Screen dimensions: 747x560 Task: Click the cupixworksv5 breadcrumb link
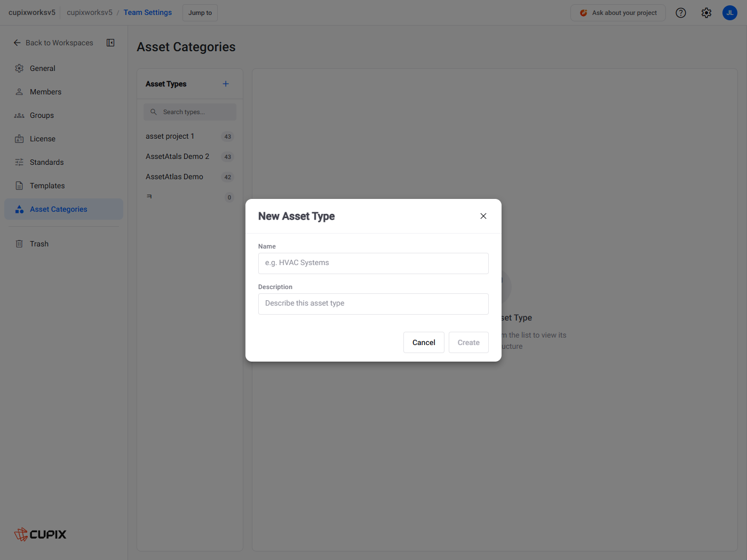(x=90, y=12)
